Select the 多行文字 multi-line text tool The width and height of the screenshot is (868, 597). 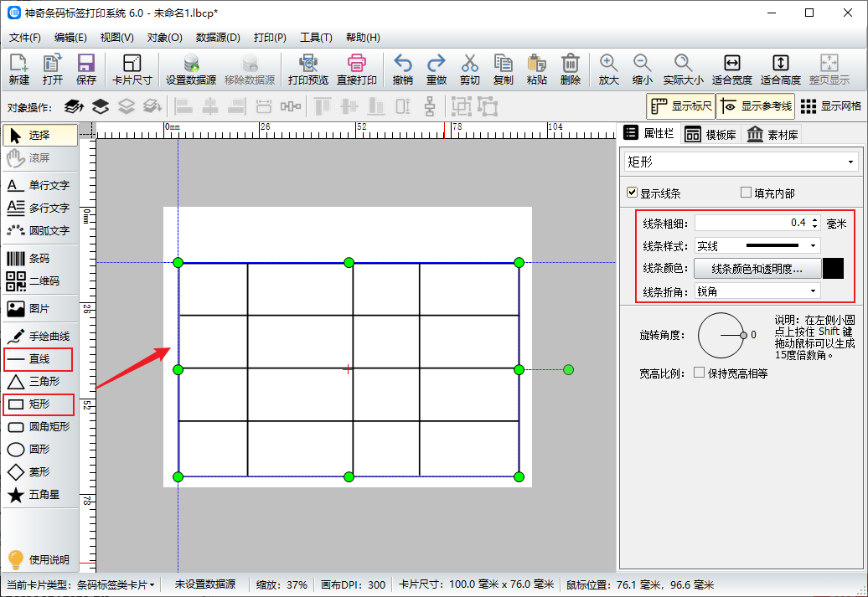tap(38, 208)
